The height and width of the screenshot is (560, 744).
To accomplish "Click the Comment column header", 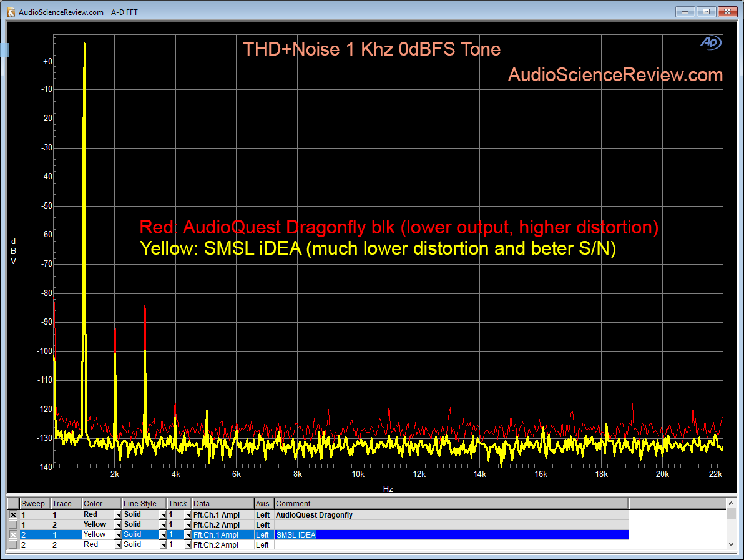I will pyautogui.click(x=451, y=504).
